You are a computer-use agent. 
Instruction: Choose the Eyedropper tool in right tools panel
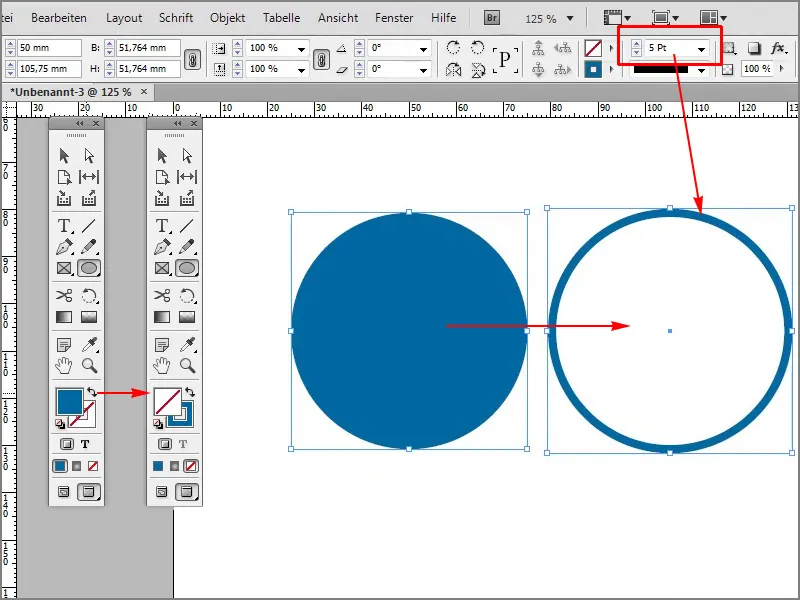pyautogui.click(x=186, y=343)
